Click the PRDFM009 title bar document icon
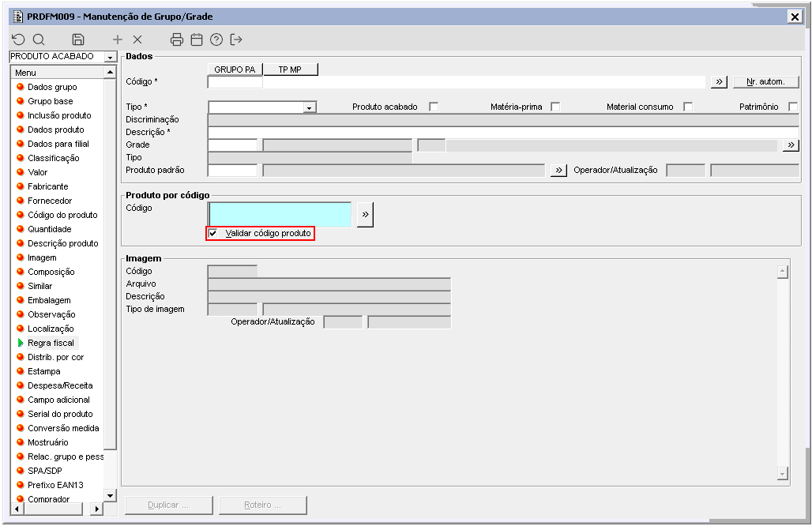 click(18, 17)
